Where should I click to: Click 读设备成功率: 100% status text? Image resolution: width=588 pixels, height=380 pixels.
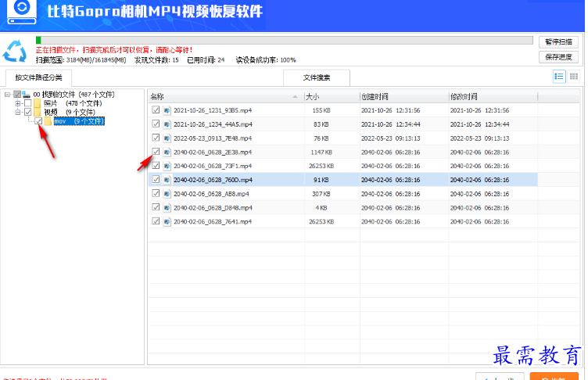(x=266, y=60)
